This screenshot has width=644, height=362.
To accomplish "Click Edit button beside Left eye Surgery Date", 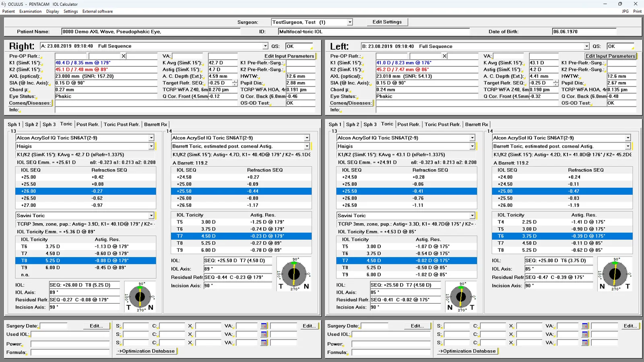I will [x=417, y=326].
